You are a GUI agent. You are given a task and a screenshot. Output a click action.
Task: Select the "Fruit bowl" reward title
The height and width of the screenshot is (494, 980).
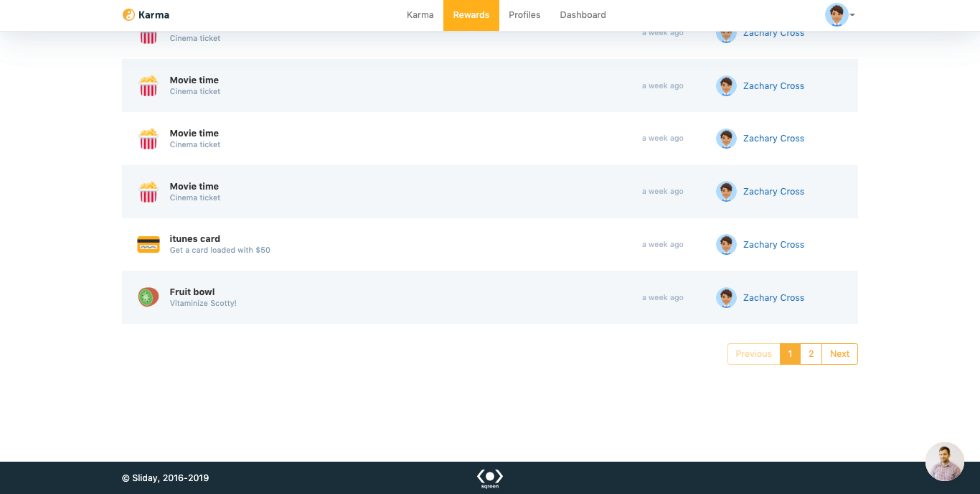192,292
